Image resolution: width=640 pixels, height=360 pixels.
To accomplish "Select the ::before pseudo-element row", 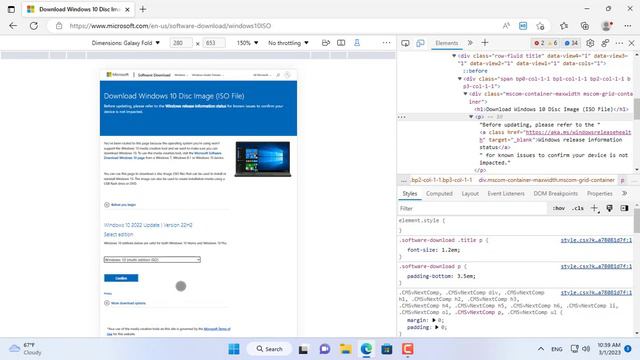I will click(475, 71).
